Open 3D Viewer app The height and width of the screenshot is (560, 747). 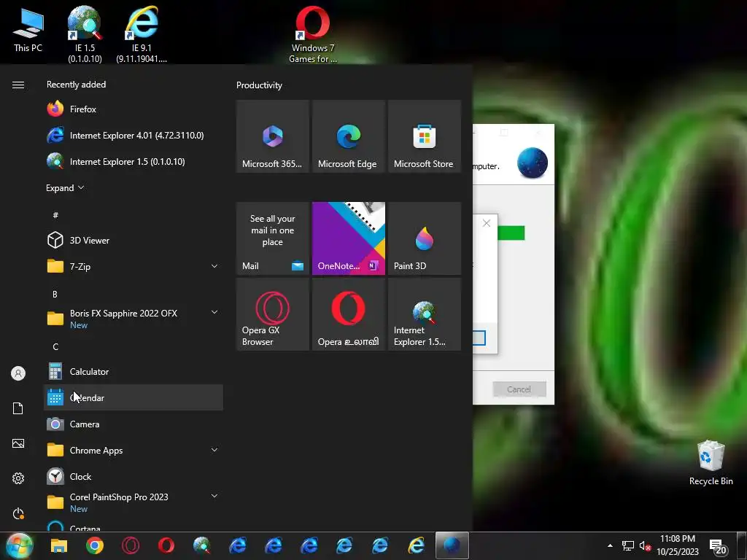133,240
